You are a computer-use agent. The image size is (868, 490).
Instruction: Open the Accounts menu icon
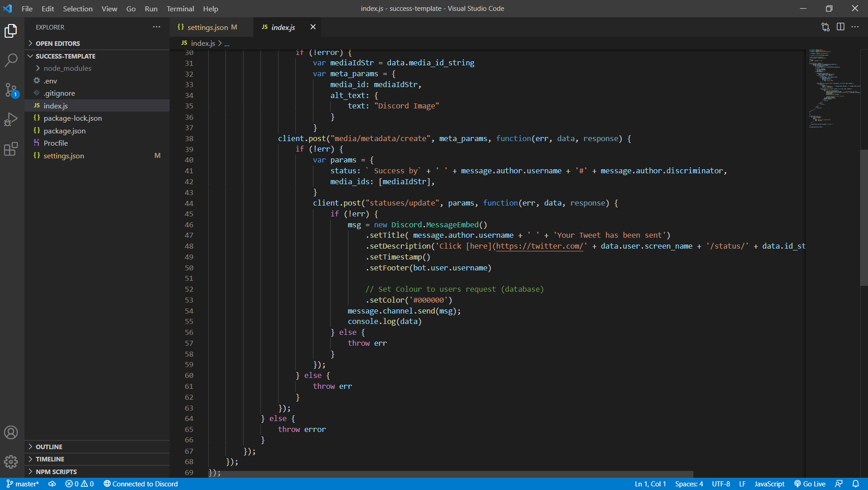[11, 432]
